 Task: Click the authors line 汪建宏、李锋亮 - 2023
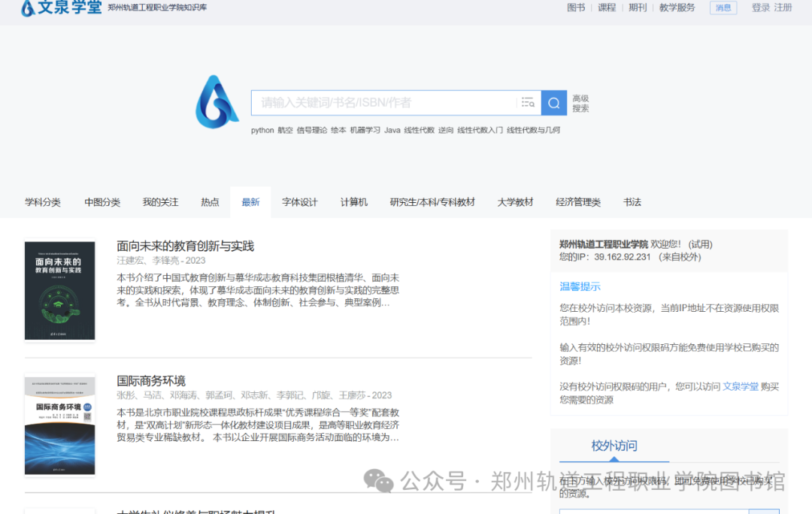tap(161, 261)
